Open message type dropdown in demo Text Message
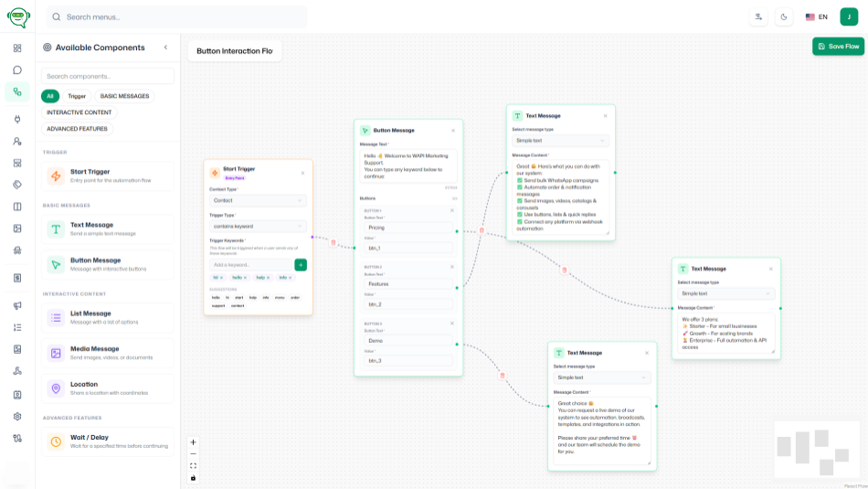 [x=602, y=377]
